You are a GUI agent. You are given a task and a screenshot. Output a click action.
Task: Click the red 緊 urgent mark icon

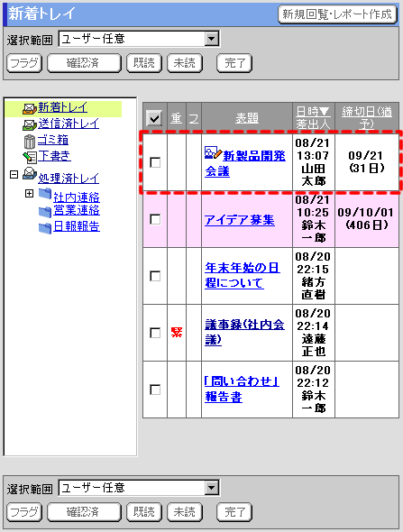tap(177, 332)
